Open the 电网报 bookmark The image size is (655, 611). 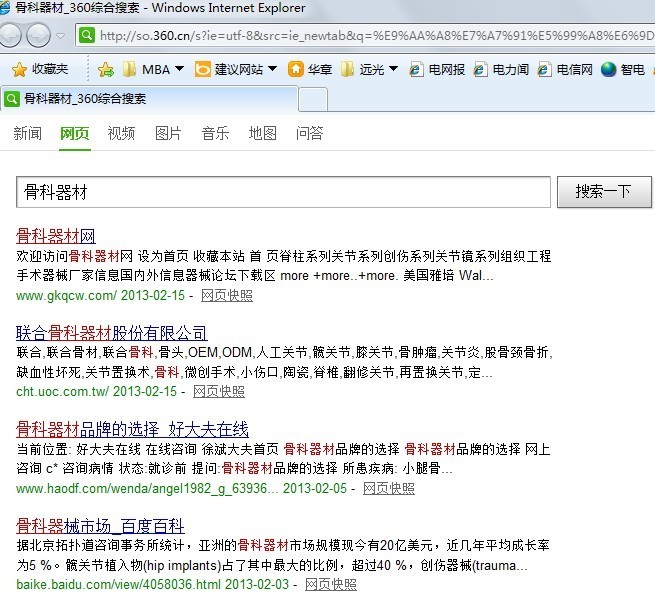pyautogui.click(x=437, y=69)
